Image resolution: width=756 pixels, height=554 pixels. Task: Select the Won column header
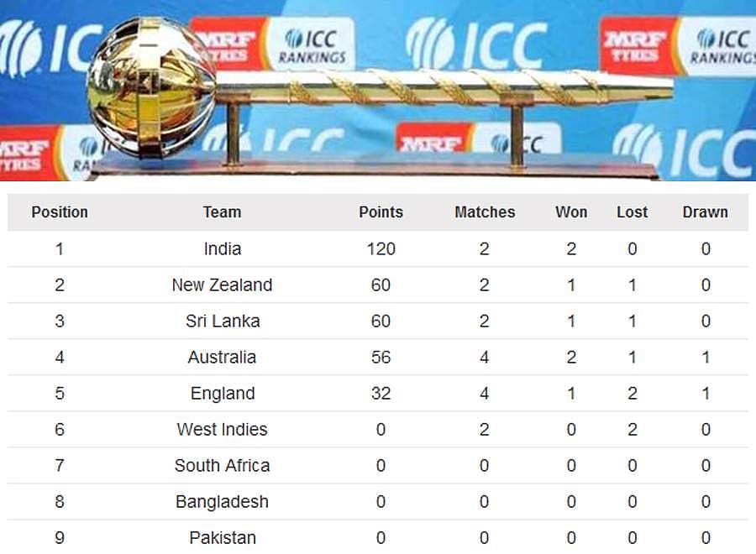(x=571, y=212)
